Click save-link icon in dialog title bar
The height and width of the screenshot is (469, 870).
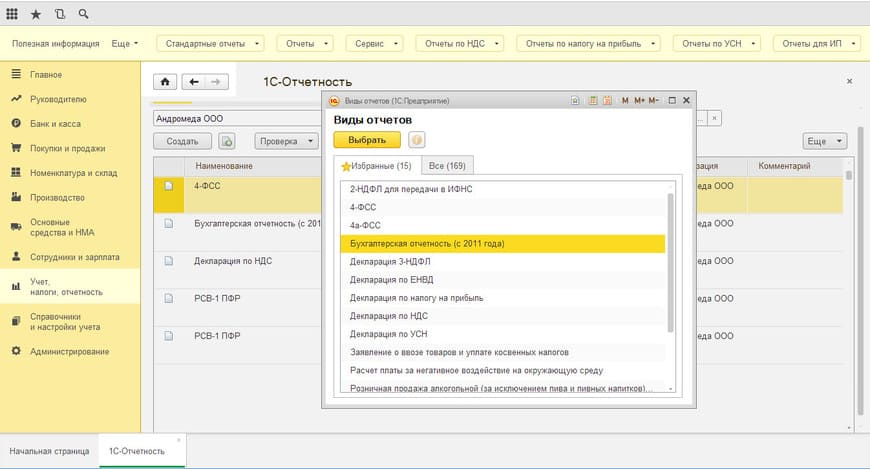pyautogui.click(x=575, y=100)
